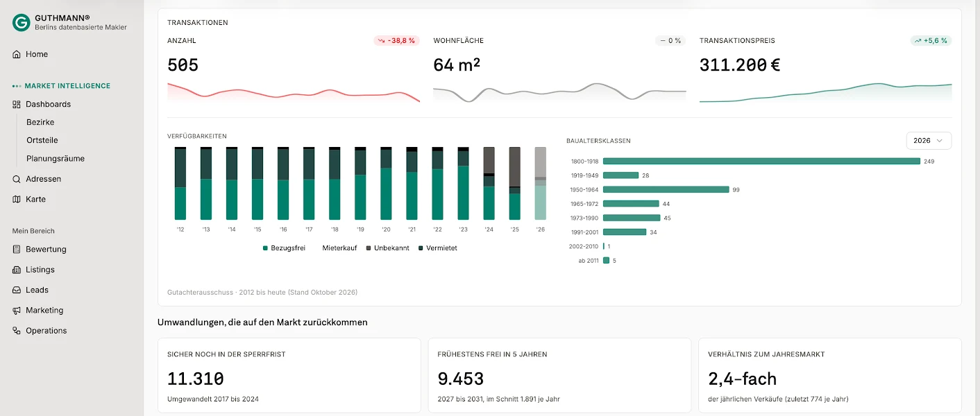Open Bewertung via its document icon

click(17, 249)
